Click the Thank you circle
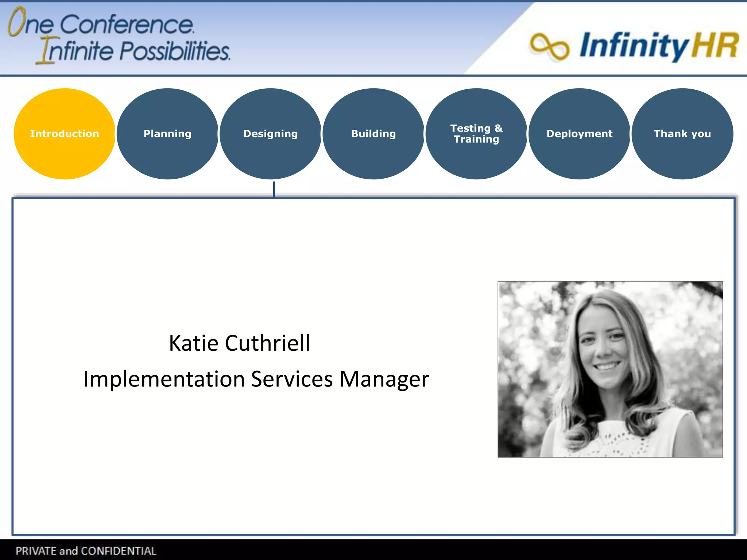The width and height of the screenshot is (747, 560). tap(682, 134)
